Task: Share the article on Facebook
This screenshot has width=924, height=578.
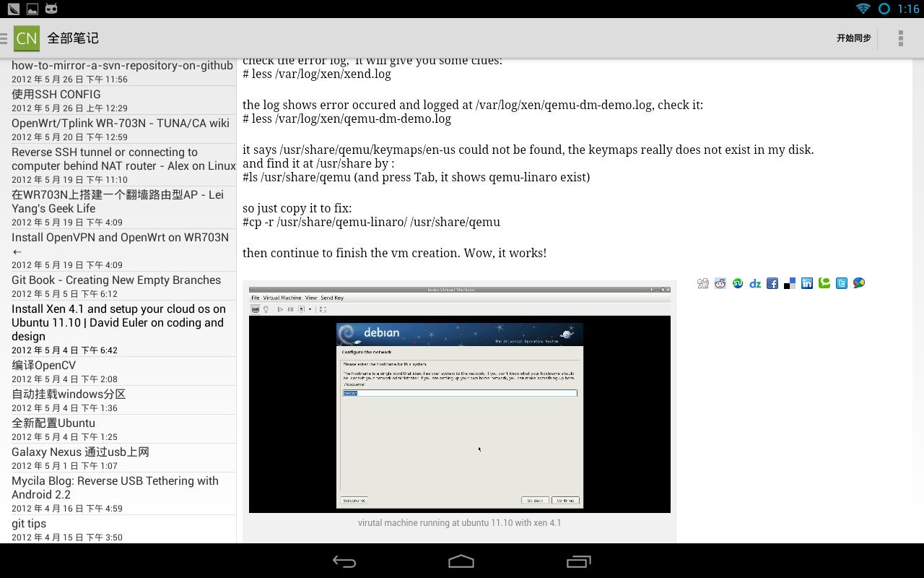Action: click(x=772, y=283)
